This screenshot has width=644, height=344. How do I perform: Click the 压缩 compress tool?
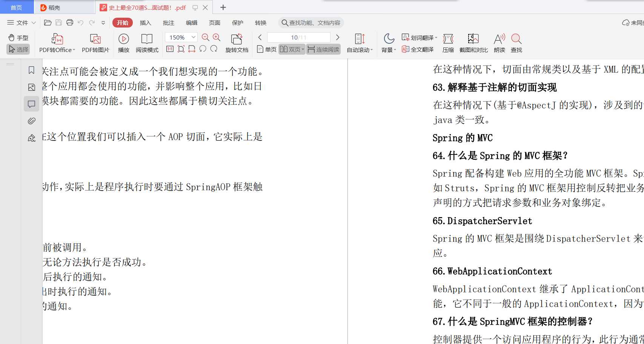[448, 43]
